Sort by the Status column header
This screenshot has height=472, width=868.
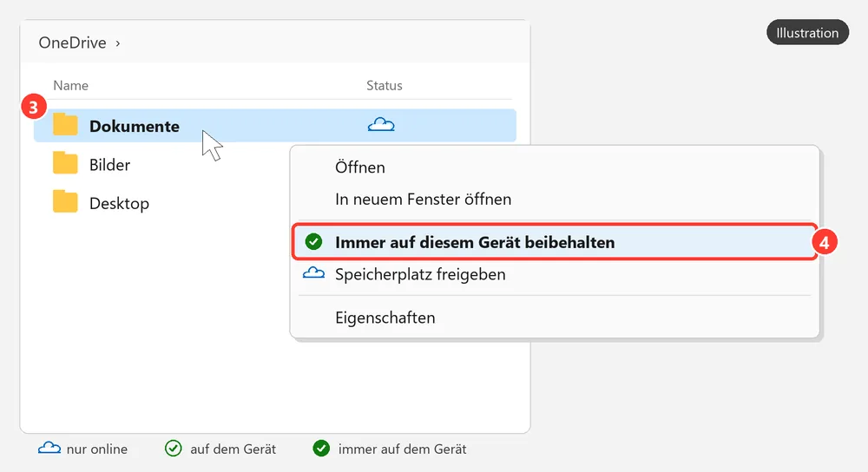[385, 85]
